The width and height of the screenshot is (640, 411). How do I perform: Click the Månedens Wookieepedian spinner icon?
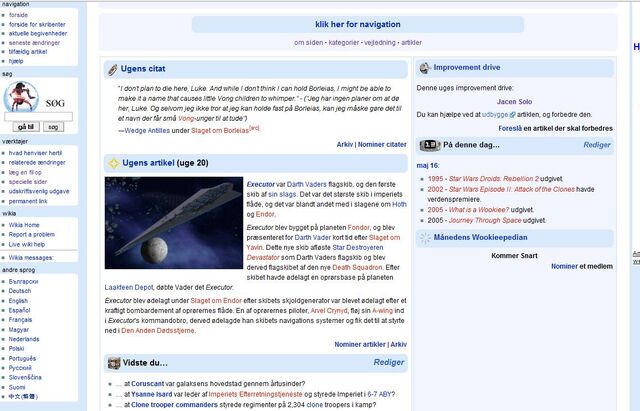pos(425,238)
